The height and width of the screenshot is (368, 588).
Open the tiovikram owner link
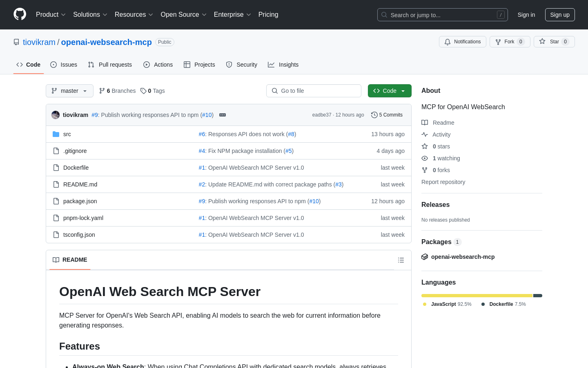click(39, 42)
